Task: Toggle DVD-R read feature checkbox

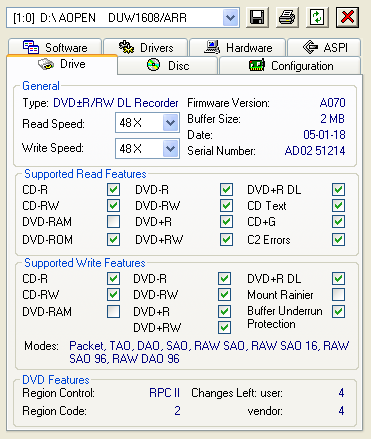Action: coord(226,190)
